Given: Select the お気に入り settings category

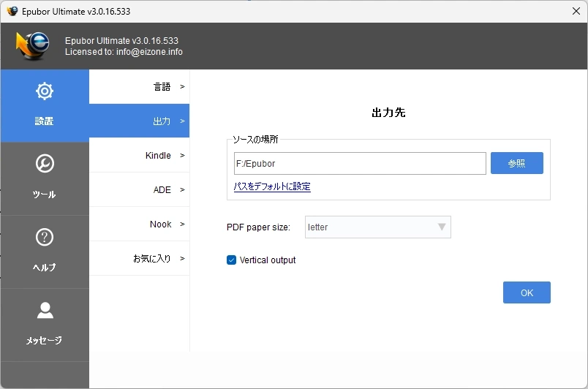Looking at the screenshot, I should tap(140, 259).
